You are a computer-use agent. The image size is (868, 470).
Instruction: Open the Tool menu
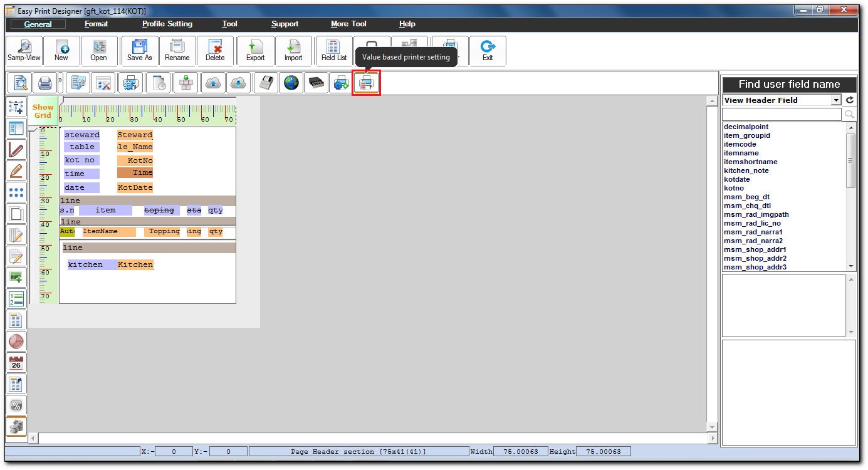pos(229,24)
